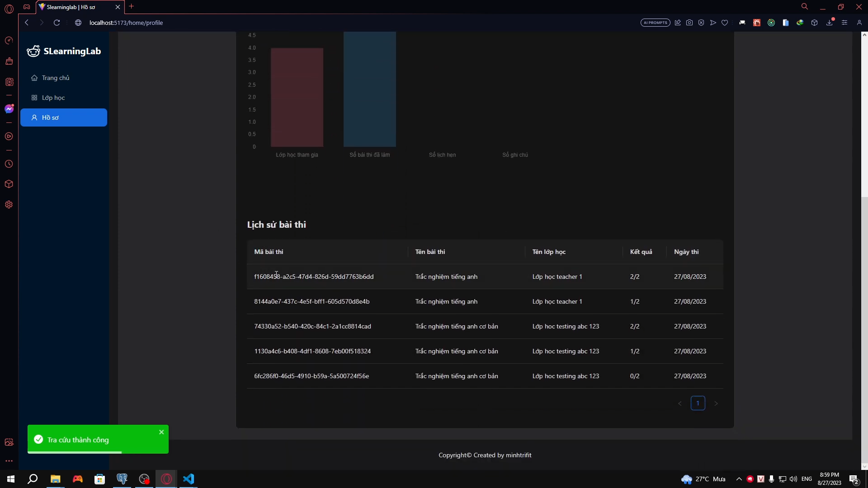
Task: Go to Lớp học in sidebar
Action: click(53, 98)
